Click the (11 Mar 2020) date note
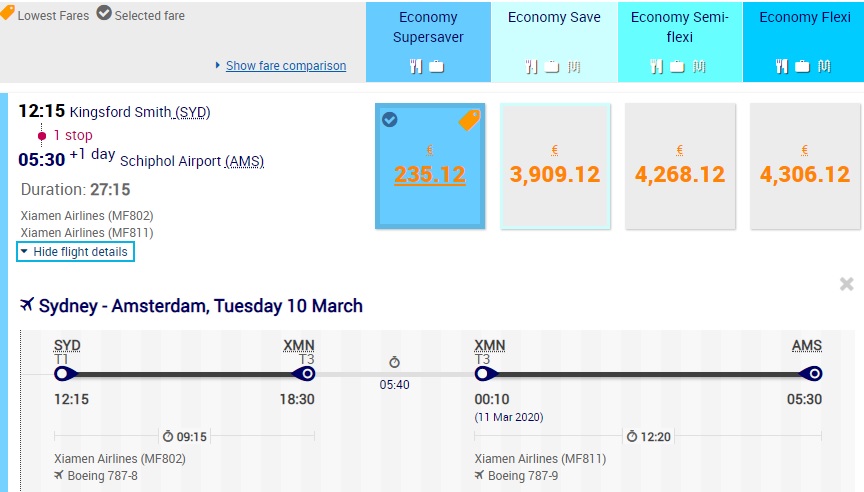The image size is (864, 492). (509, 417)
